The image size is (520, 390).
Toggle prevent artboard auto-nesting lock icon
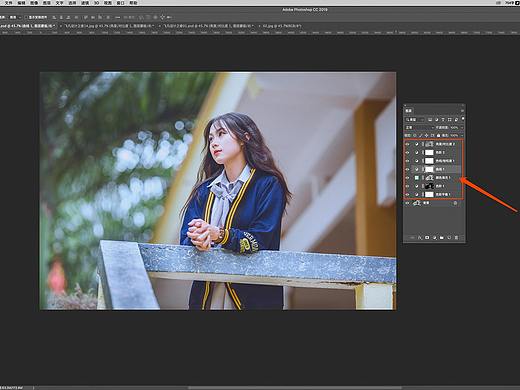pyautogui.click(x=432, y=136)
